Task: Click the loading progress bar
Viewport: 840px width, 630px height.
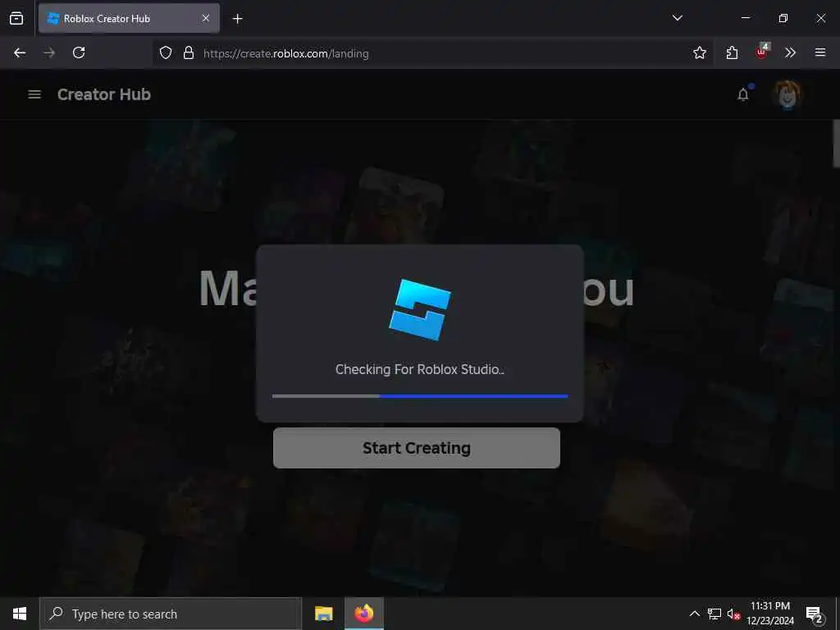Action: tap(420, 396)
